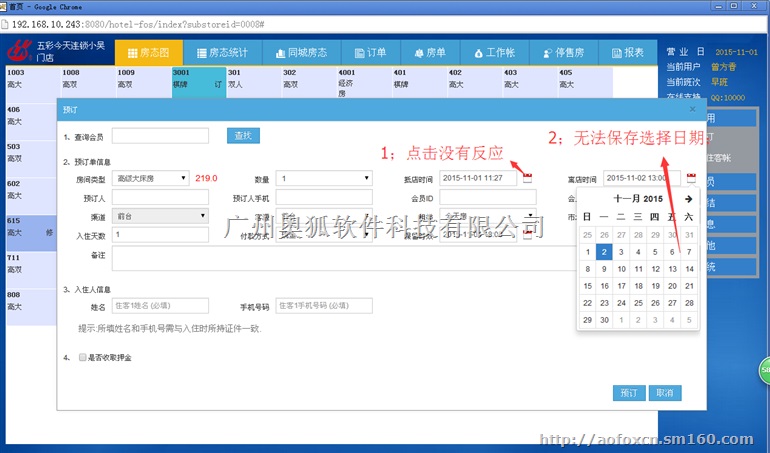Expand the 全天房 dropdown

click(x=488, y=215)
